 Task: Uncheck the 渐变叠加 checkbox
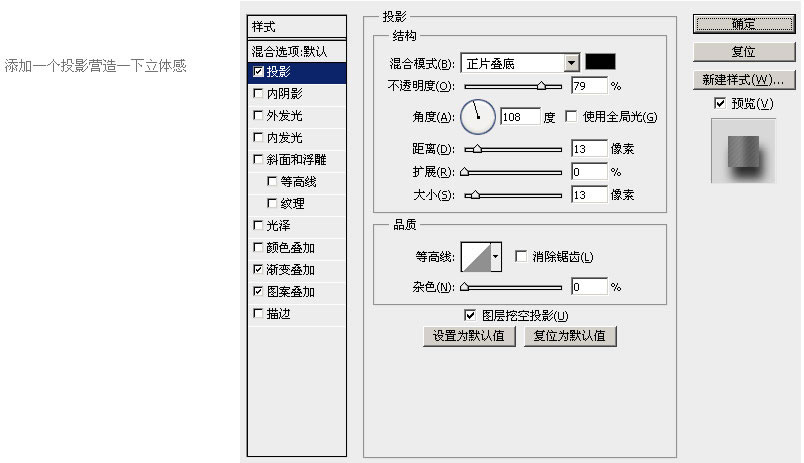(258, 269)
